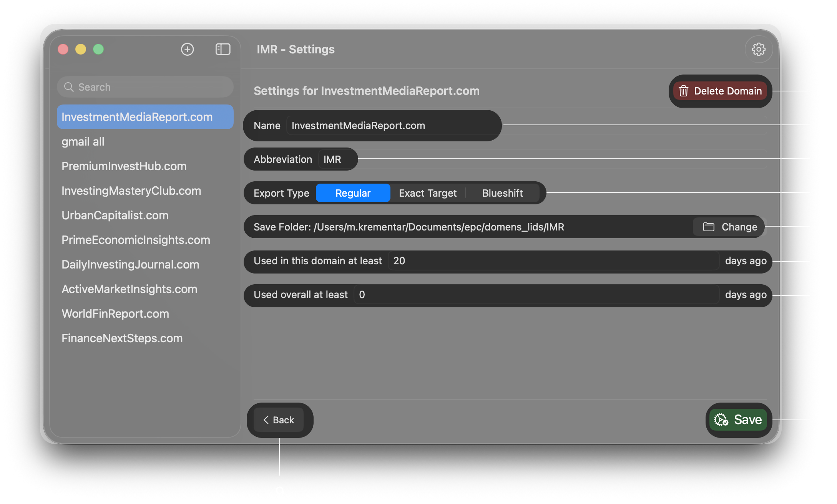The height and width of the screenshot is (504, 837).
Task: Click the Delete Domain button
Action: click(720, 91)
